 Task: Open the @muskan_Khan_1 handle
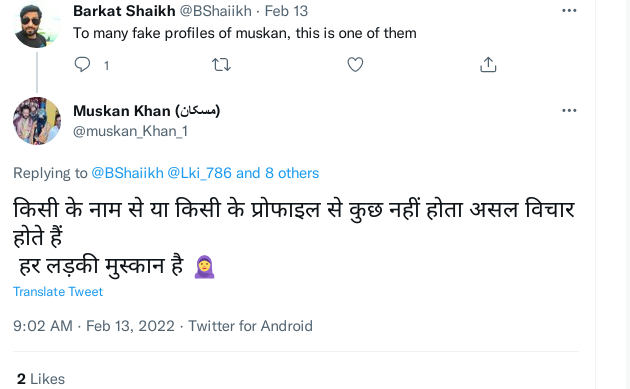[131, 131]
